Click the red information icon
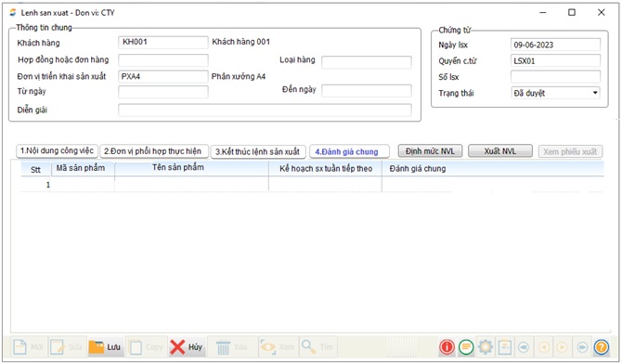Screen dimensions: 622x364 point(447,347)
